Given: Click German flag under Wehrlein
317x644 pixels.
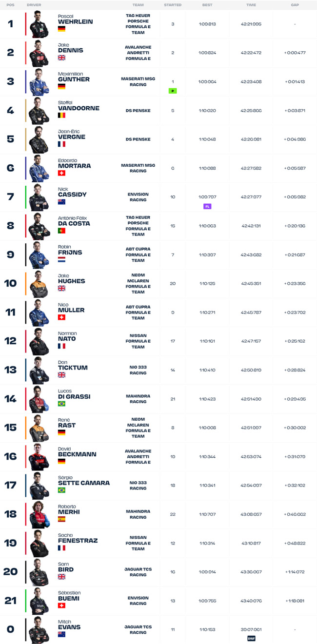Looking at the screenshot, I should coord(61,29).
